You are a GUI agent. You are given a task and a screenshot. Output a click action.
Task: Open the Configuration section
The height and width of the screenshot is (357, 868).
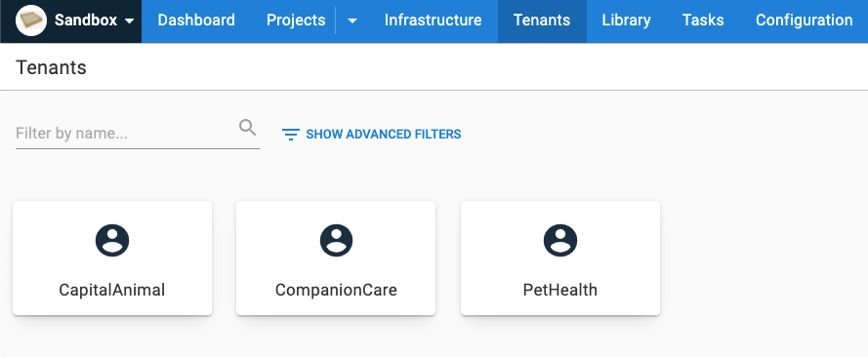click(x=804, y=20)
